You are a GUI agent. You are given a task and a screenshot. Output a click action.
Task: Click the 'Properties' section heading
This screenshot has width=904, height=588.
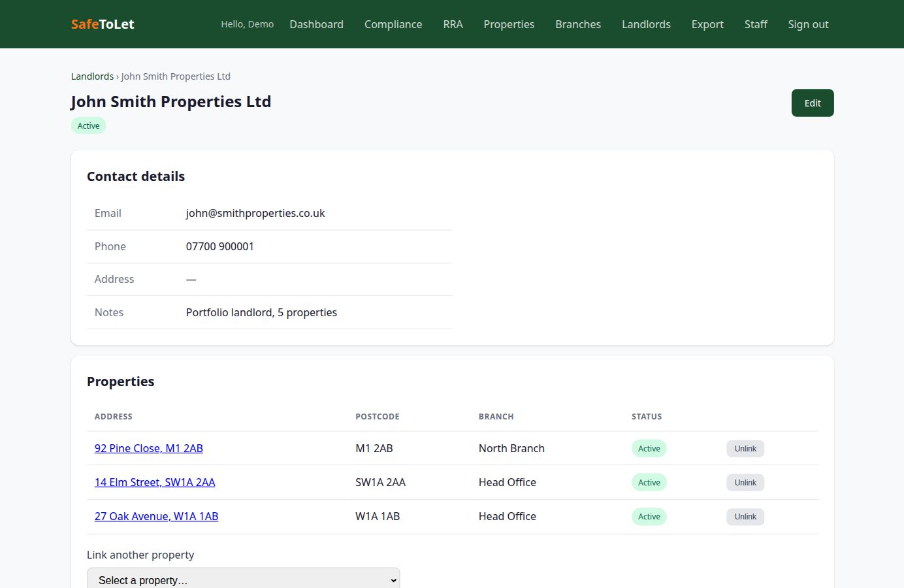pos(121,382)
